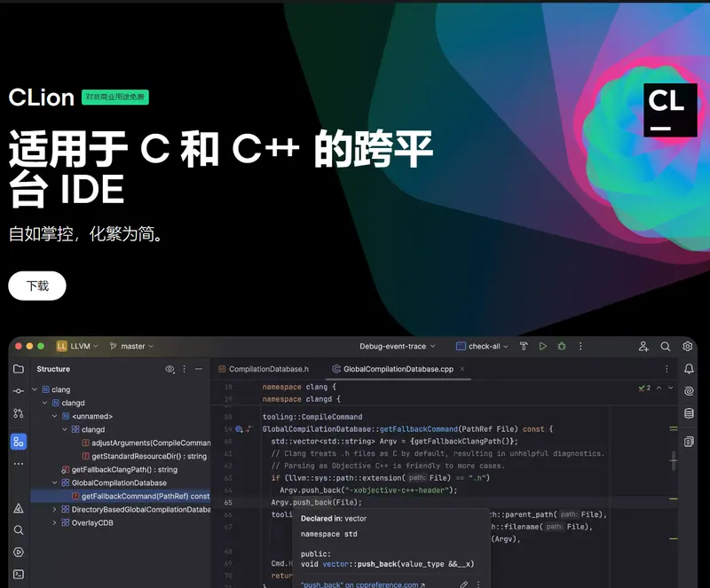710x588 pixels.
Task: Open the Pull Requests tool icon
Action: pyautogui.click(x=19, y=412)
